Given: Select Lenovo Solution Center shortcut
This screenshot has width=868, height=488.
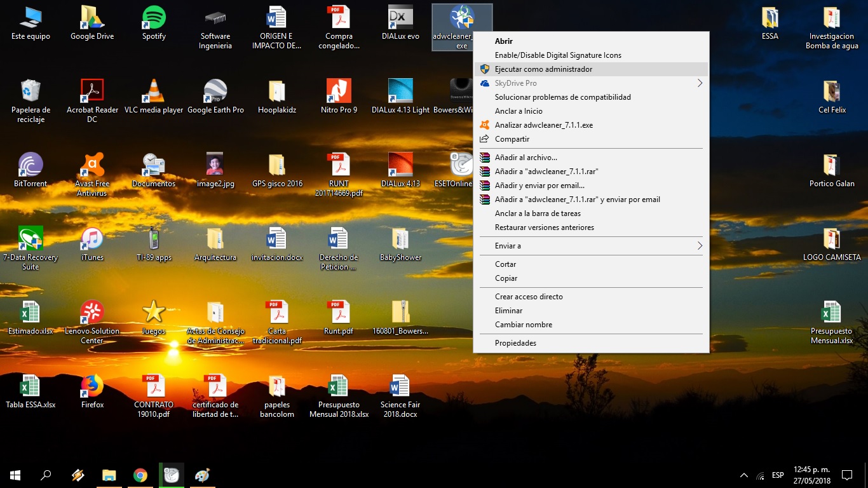Looking at the screenshot, I should click(92, 322).
